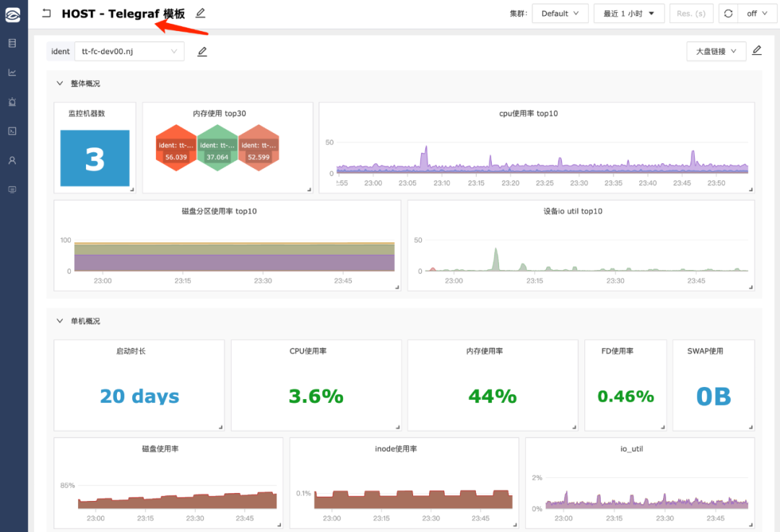Image resolution: width=780 pixels, height=532 pixels.
Task: Open the chart icon in left sidebar
Action: click(12, 73)
